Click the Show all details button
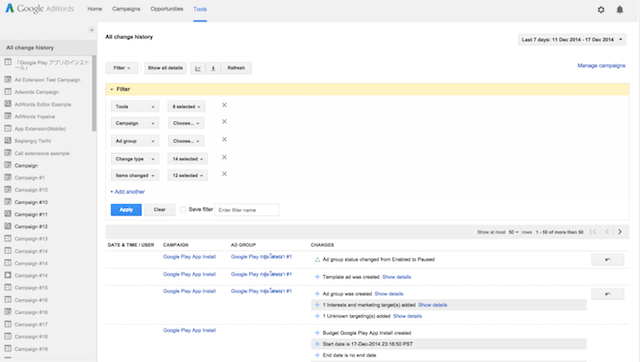The width and height of the screenshot is (640, 362). click(x=165, y=68)
